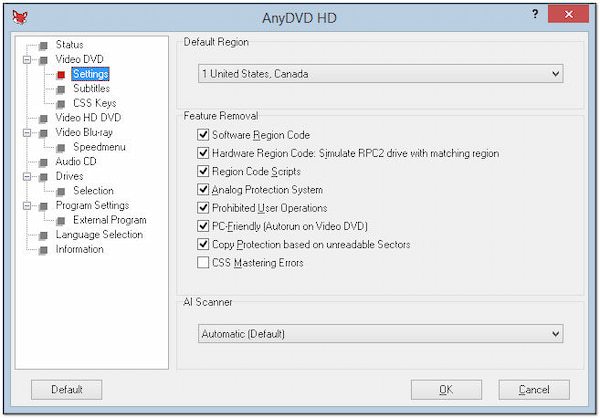The image size is (600, 418).
Task: Collapse the Video DVD tree node
Action: pyautogui.click(x=27, y=60)
